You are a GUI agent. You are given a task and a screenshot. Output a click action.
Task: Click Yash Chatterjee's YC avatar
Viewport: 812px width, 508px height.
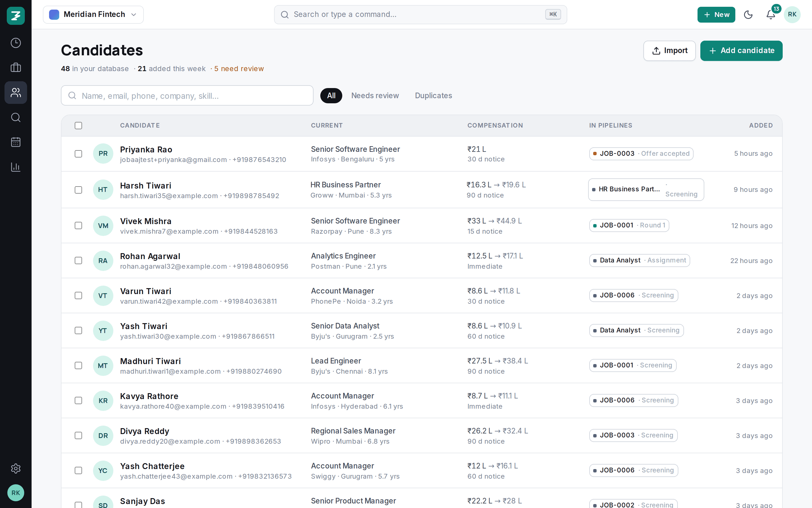pyautogui.click(x=103, y=470)
